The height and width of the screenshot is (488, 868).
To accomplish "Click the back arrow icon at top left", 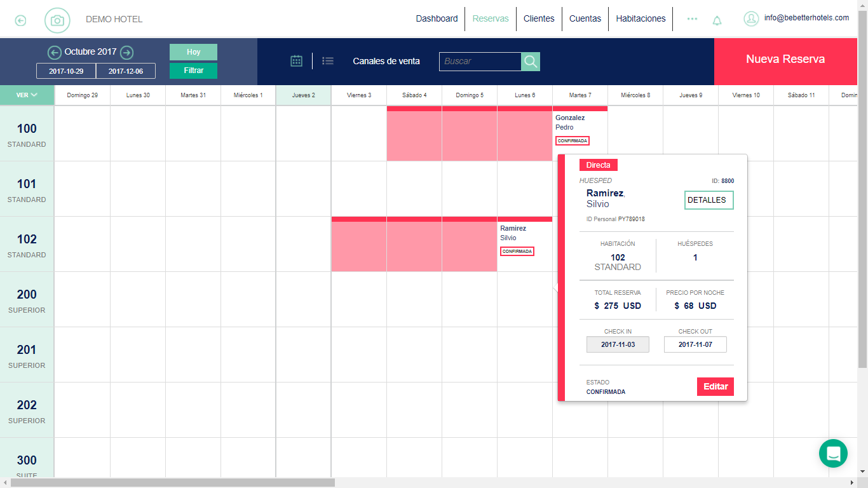I will pyautogui.click(x=20, y=20).
